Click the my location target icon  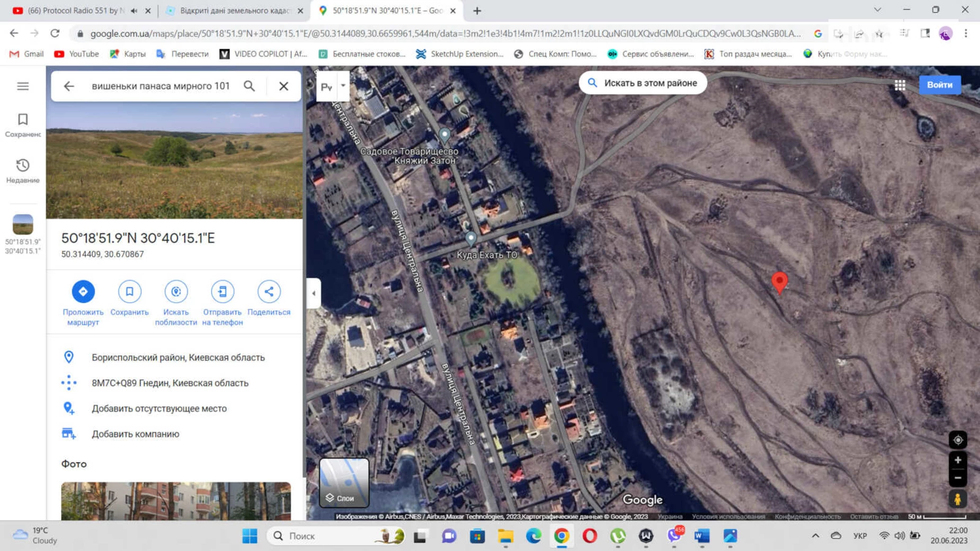pos(958,440)
